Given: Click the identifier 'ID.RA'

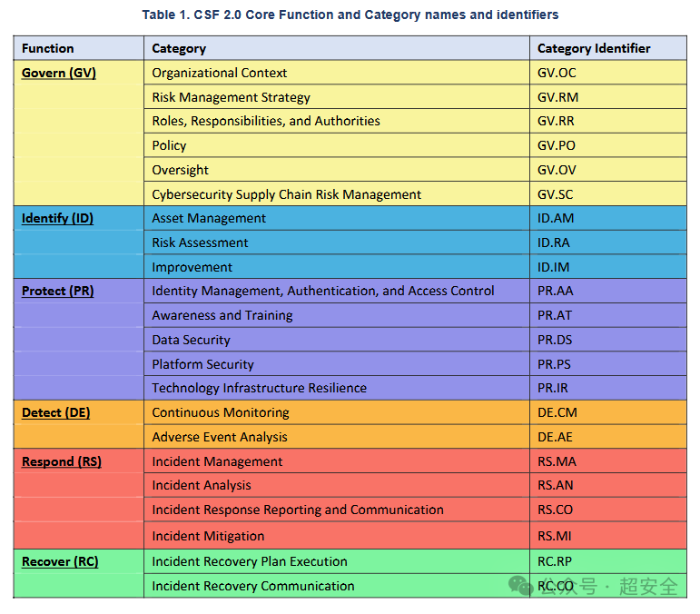Looking at the screenshot, I should [x=554, y=243].
